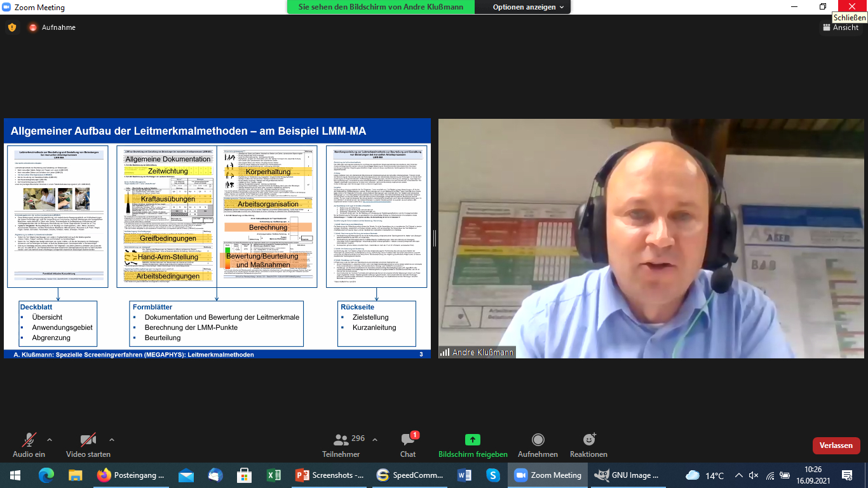
Task: Switch to PowerPoint Screenshots taskbar item
Action: tap(330, 475)
